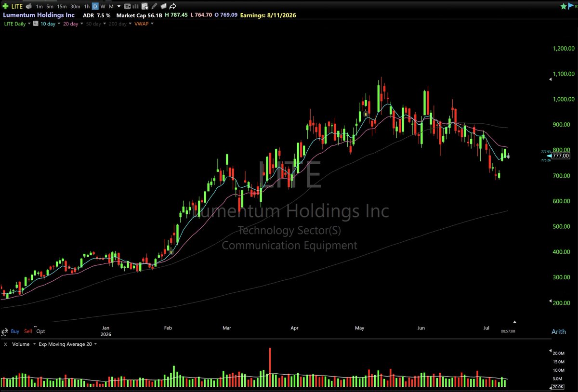Click the 1,000.00 price axis label
The width and height of the screenshot is (578, 392).
[563, 99]
